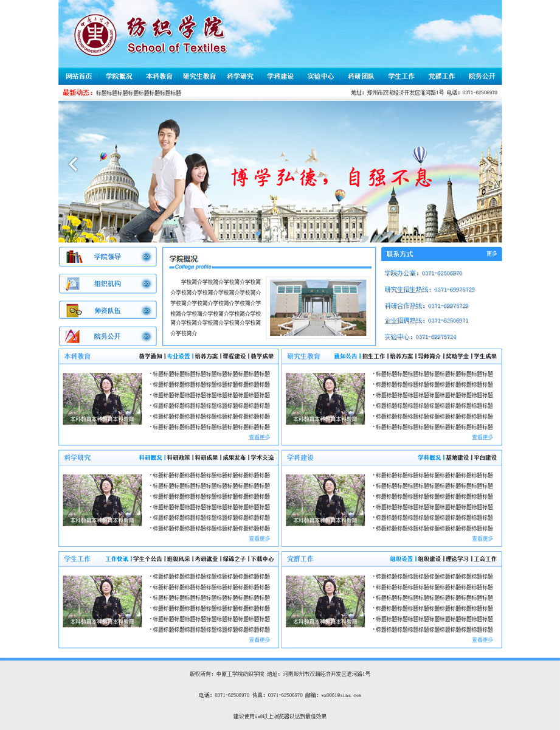Click the wz0861@sina.com email in footer
The image size is (560, 730).
tap(341, 695)
